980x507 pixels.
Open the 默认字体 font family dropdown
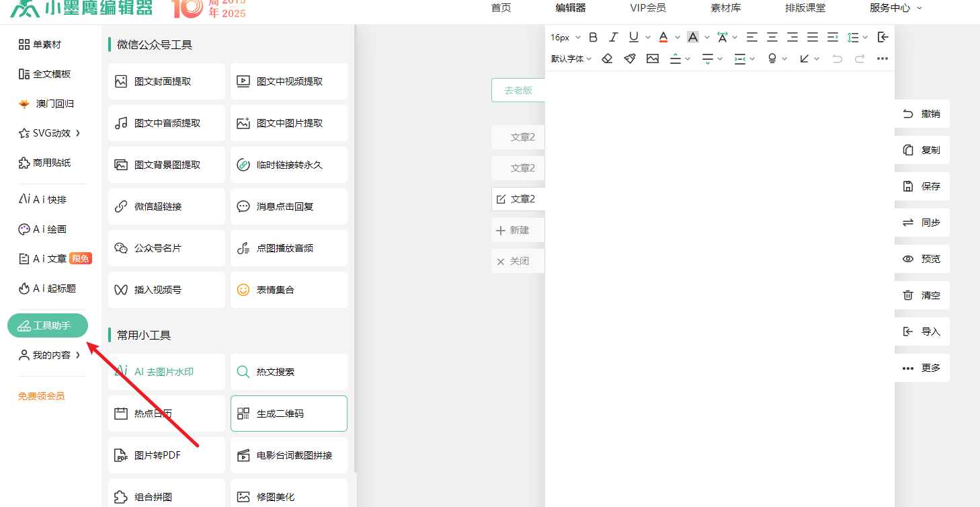[571, 58]
